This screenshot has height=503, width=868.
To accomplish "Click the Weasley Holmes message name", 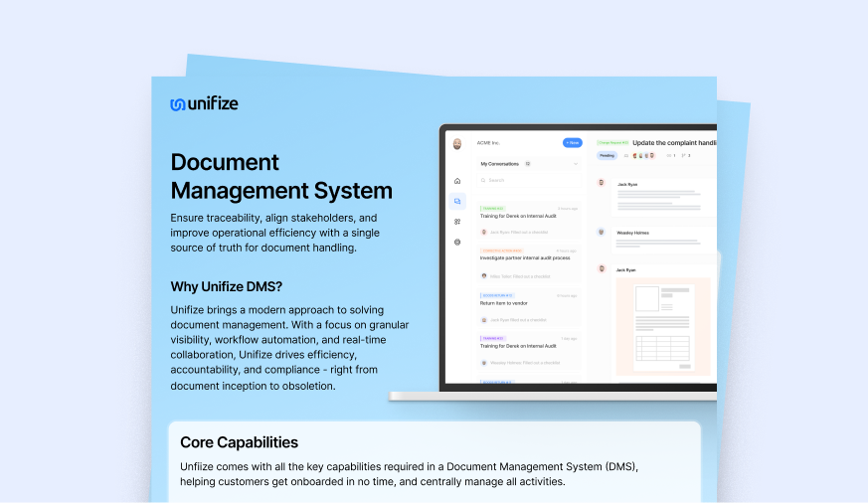I will 632,233.
